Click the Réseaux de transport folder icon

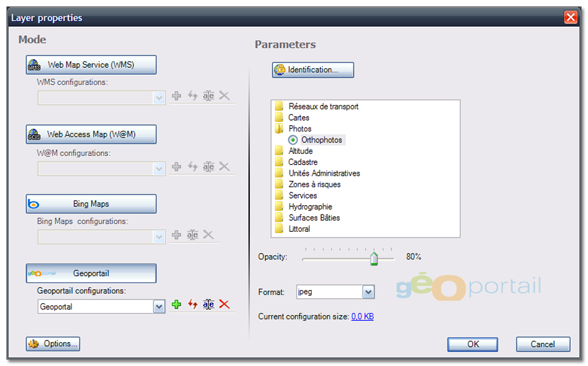(x=279, y=107)
